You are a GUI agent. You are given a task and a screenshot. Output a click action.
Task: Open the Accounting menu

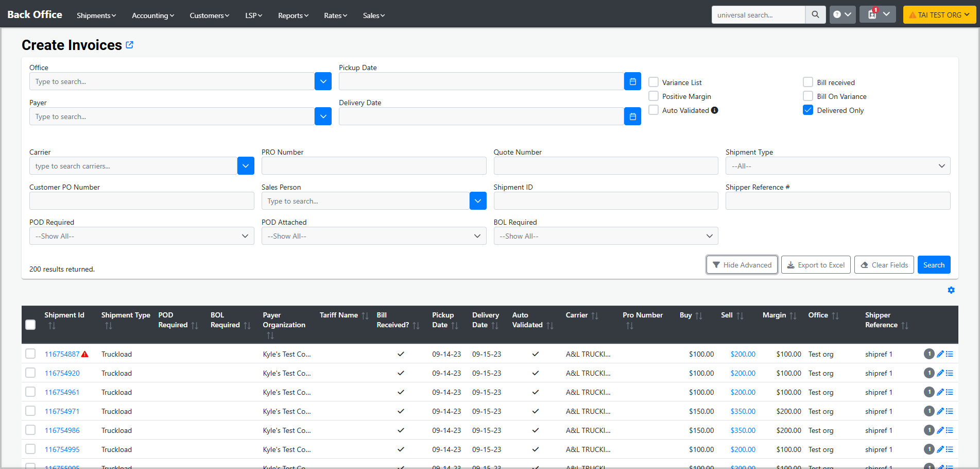coord(153,15)
